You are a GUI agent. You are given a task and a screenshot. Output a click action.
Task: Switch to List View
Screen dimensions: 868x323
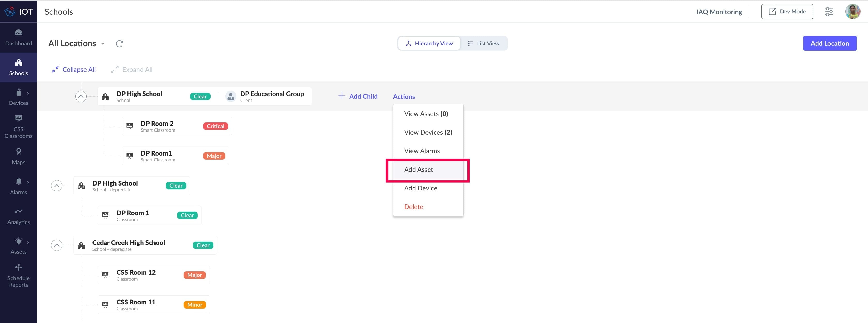point(484,43)
